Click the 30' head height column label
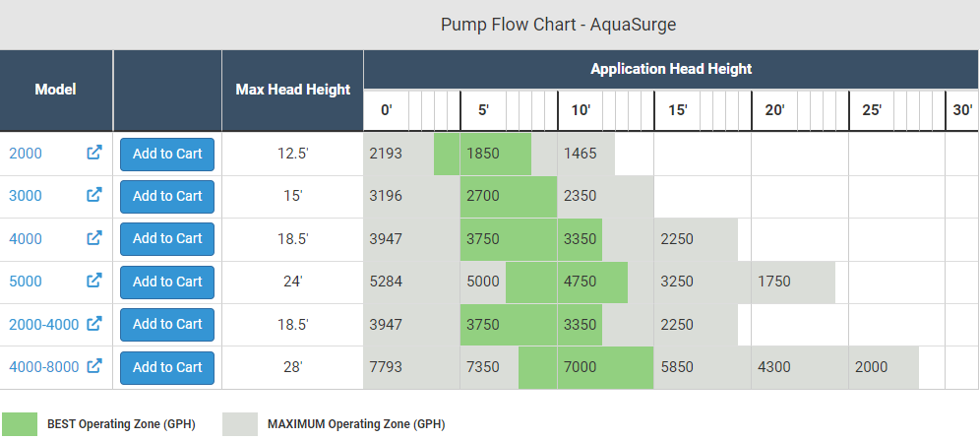The height and width of the screenshot is (440, 980). pyautogui.click(x=962, y=110)
